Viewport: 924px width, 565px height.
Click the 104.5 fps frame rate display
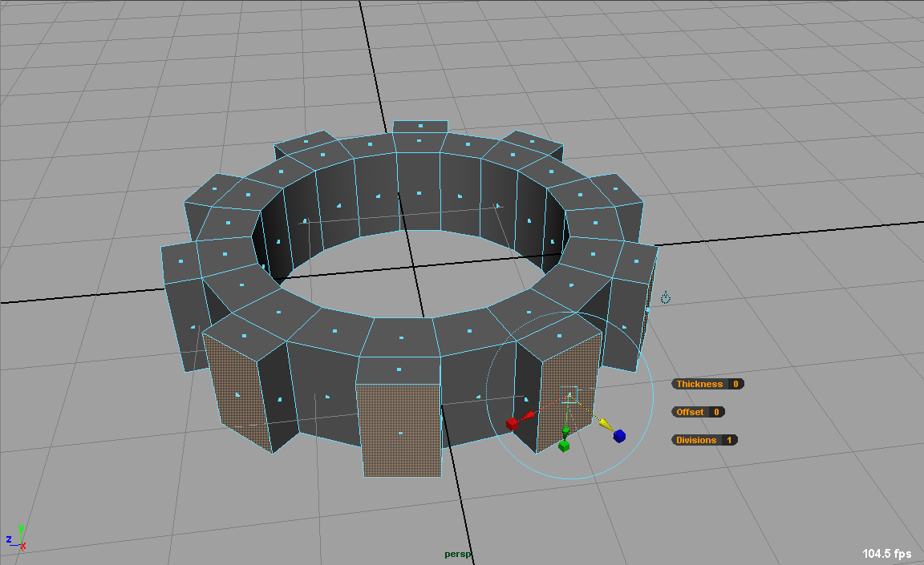pyautogui.click(x=887, y=554)
